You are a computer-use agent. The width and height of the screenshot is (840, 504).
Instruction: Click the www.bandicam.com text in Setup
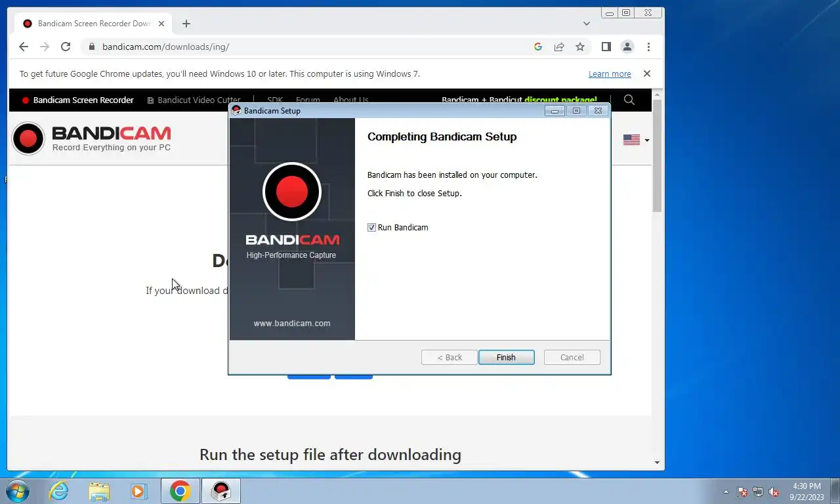click(x=292, y=323)
